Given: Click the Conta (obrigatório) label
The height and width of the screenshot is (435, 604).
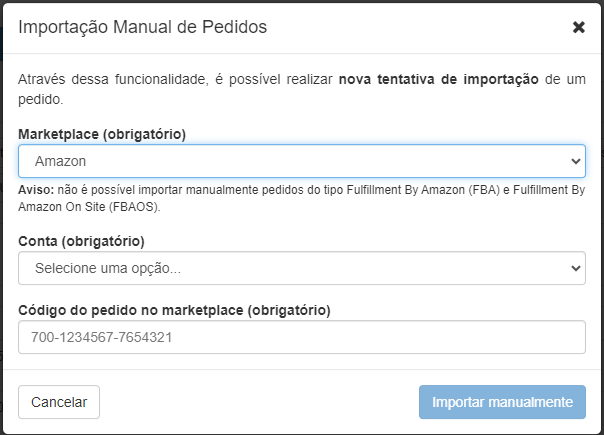Looking at the screenshot, I should click(81, 241).
